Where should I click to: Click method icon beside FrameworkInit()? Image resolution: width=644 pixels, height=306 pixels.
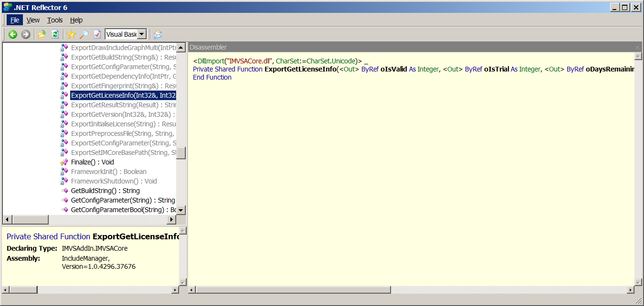click(x=64, y=172)
